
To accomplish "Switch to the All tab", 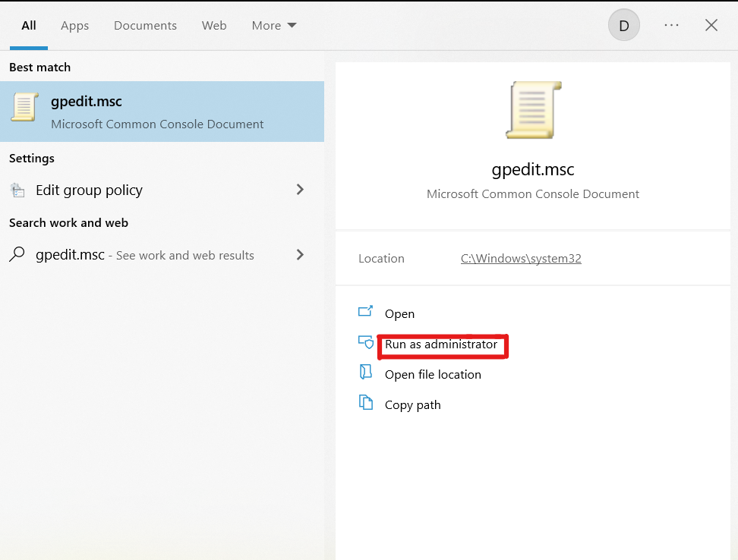I will [x=29, y=25].
